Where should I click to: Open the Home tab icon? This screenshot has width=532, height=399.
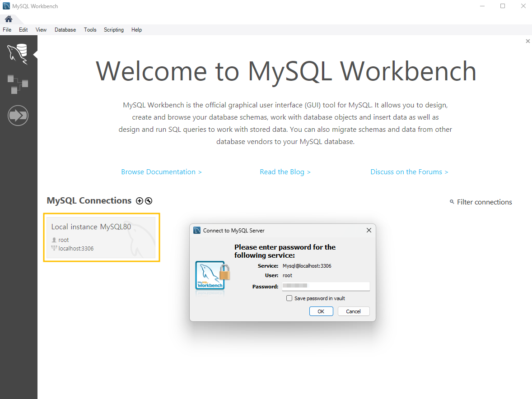coord(9,19)
